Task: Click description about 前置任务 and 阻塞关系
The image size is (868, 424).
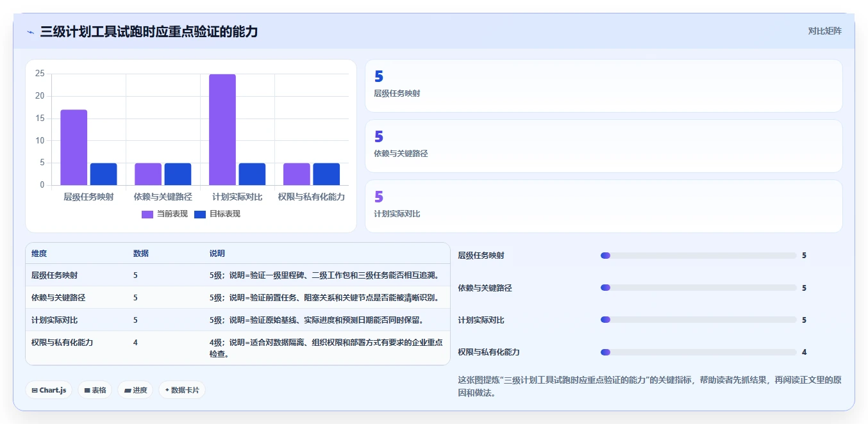Action: 324,298
